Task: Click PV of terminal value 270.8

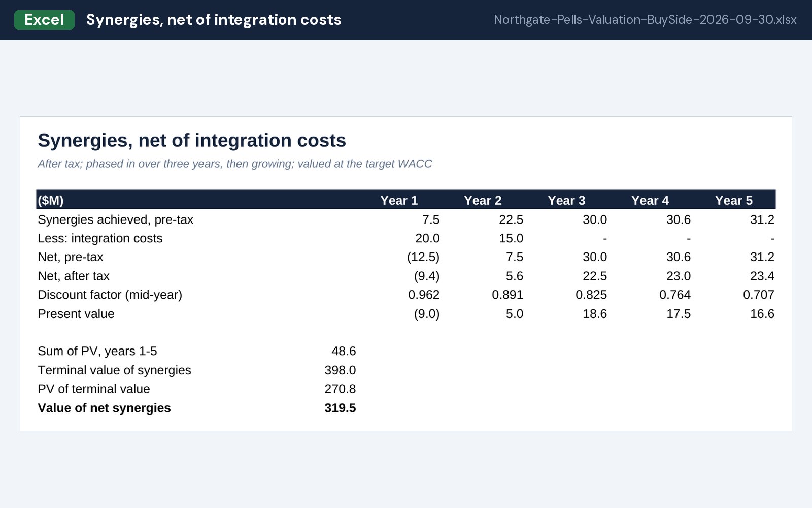Action: point(340,389)
